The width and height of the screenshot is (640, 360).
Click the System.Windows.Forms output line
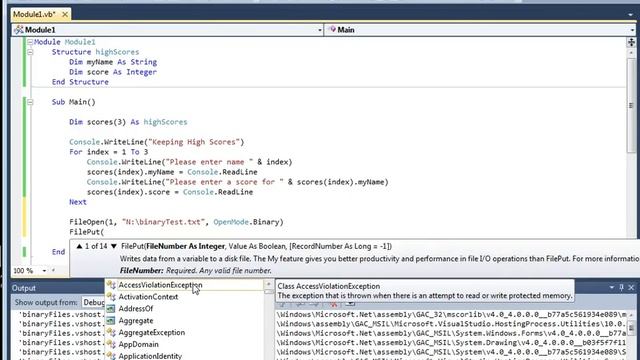[x=451, y=333]
